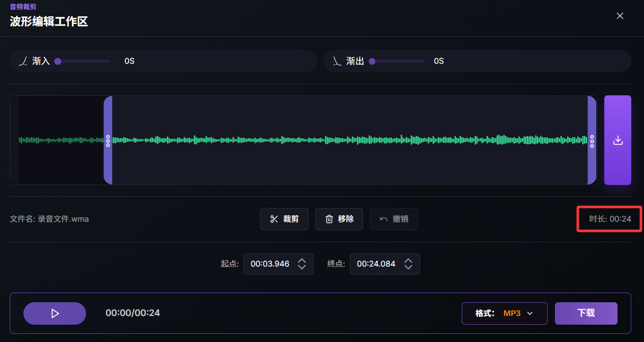The height and width of the screenshot is (342, 644).
Task: Click the 下载 download button
Action: [x=586, y=313]
